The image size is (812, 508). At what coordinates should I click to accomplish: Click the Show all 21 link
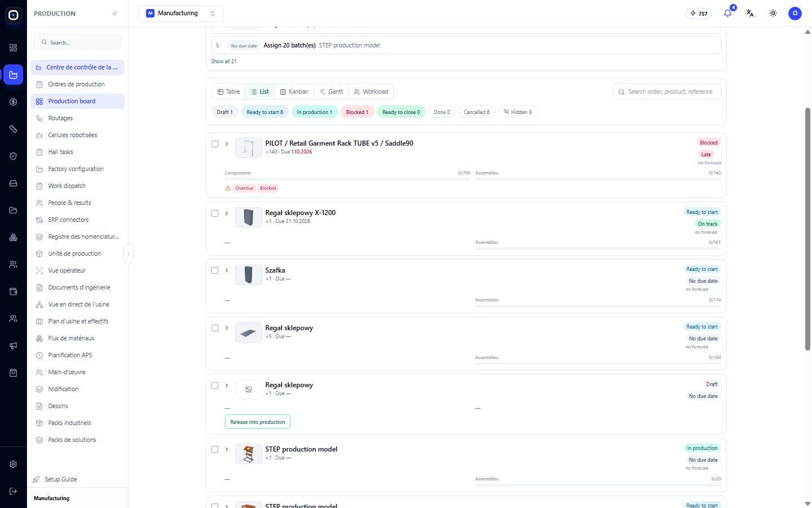[224, 62]
